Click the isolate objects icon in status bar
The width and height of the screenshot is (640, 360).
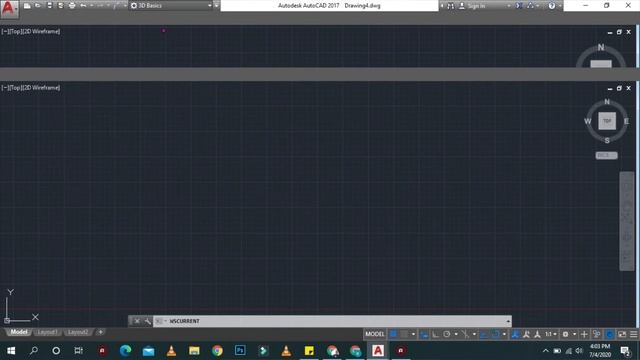point(597,334)
